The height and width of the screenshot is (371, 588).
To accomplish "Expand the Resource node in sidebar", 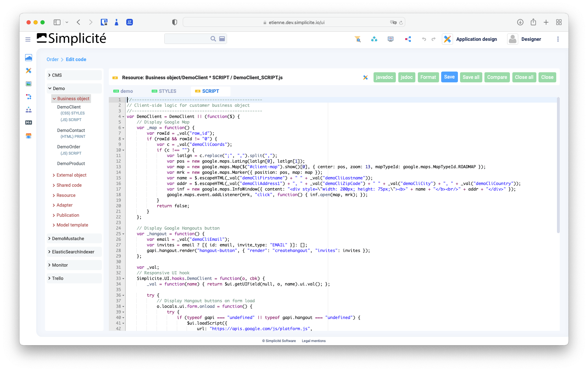I will [64, 195].
